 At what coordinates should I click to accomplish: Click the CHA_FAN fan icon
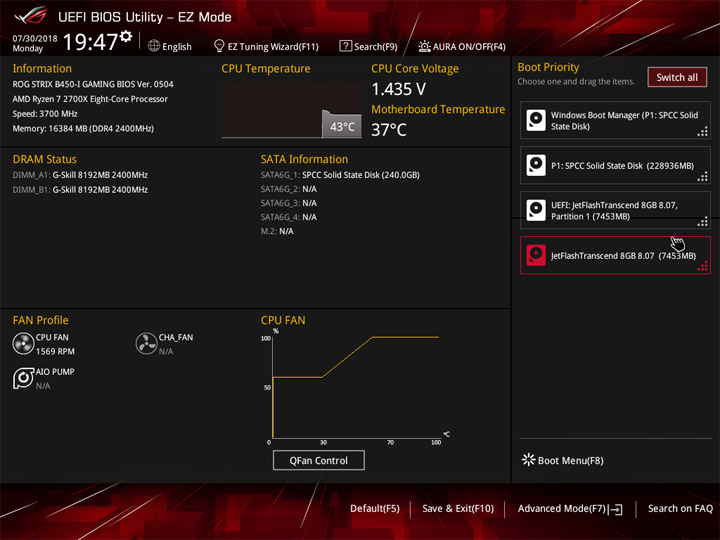[146, 344]
